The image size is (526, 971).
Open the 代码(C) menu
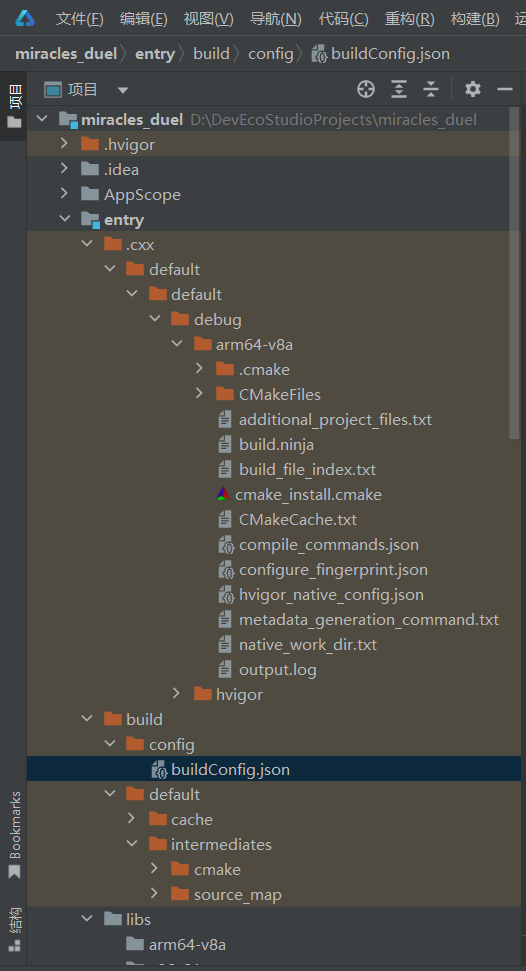point(343,19)
